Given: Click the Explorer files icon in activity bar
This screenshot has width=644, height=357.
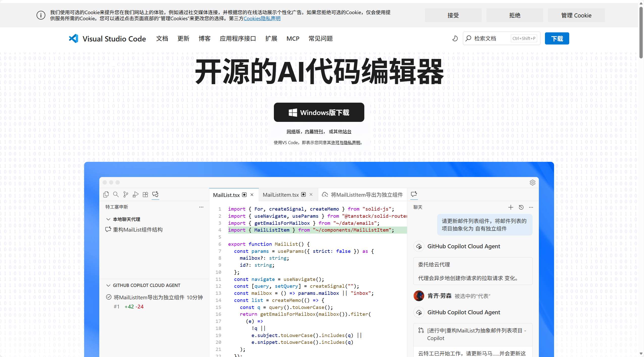Looking at the screenshot, I should 106,194.
